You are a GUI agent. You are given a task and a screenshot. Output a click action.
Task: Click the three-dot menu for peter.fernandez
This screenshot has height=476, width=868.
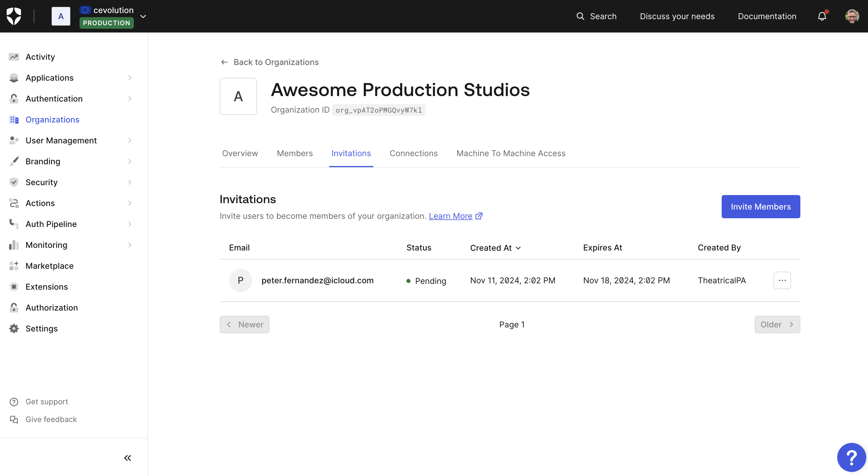(x=782, y=280)
